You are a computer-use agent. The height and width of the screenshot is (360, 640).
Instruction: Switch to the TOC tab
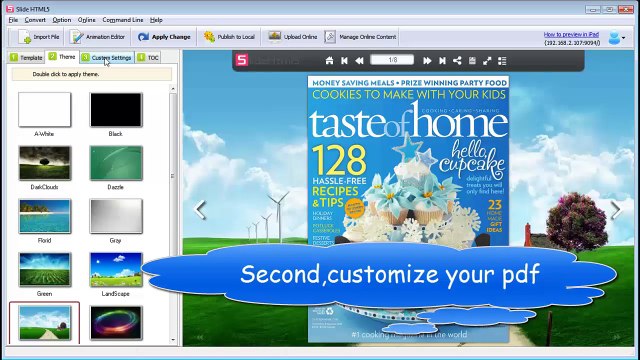coord(148,58)
